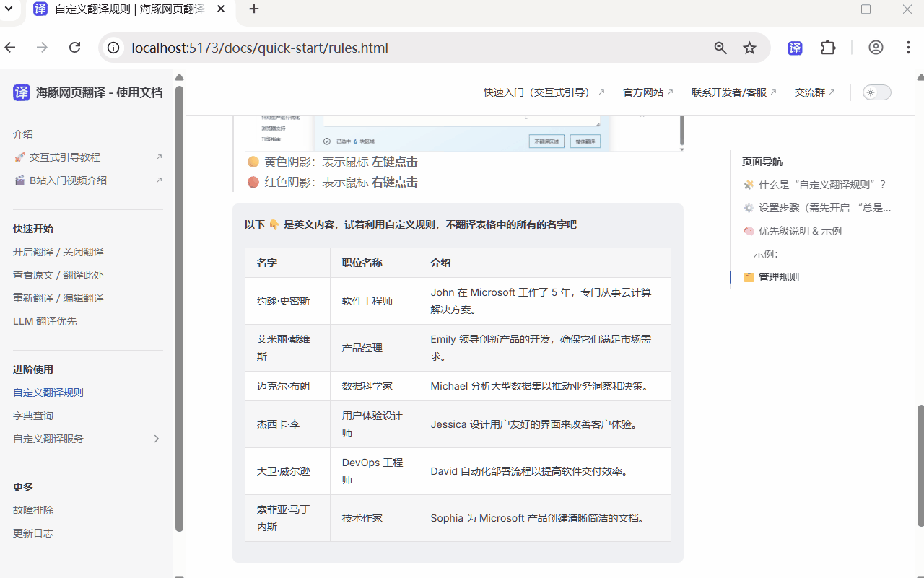
Task: Click inside the address bar
Action: pyautogui.click(x=361, y=48)
